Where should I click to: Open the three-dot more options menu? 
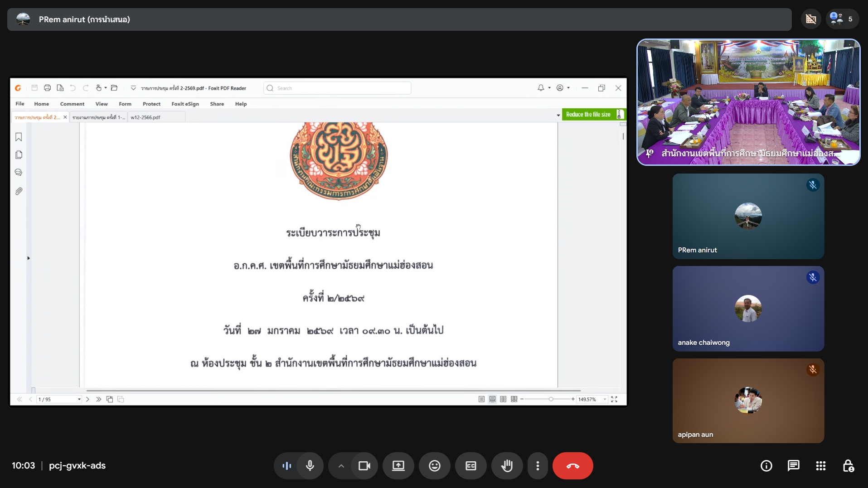coord(538,466)
